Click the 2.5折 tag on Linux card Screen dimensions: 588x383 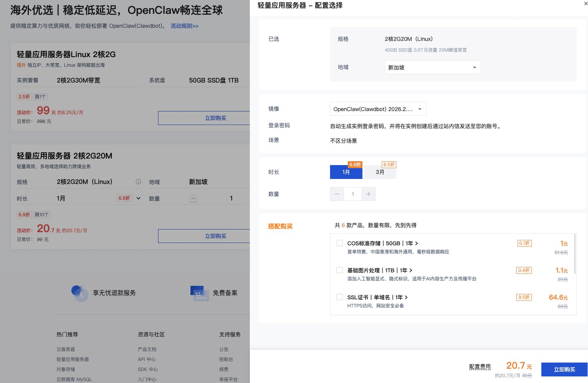(24, 96)
